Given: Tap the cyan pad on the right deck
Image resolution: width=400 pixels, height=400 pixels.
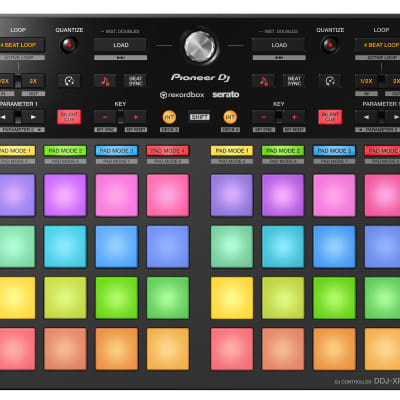Looking at the screenshot, I should [x=283, y=247].
